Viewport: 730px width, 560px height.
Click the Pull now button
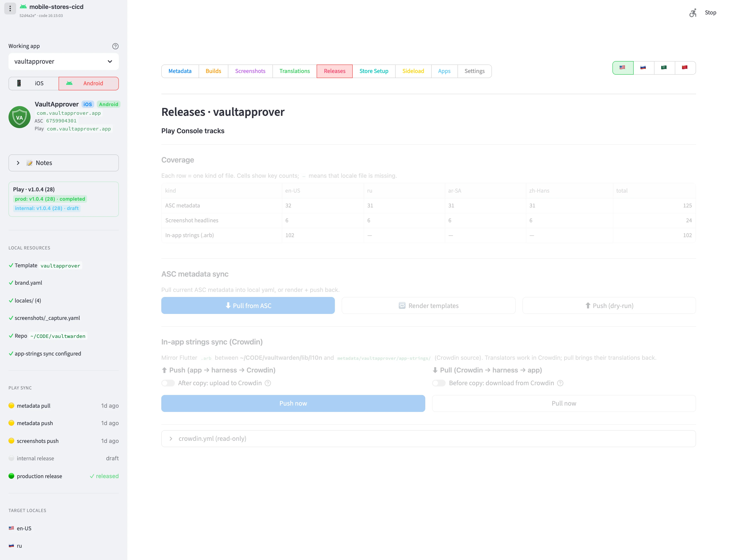pos(564,403)
